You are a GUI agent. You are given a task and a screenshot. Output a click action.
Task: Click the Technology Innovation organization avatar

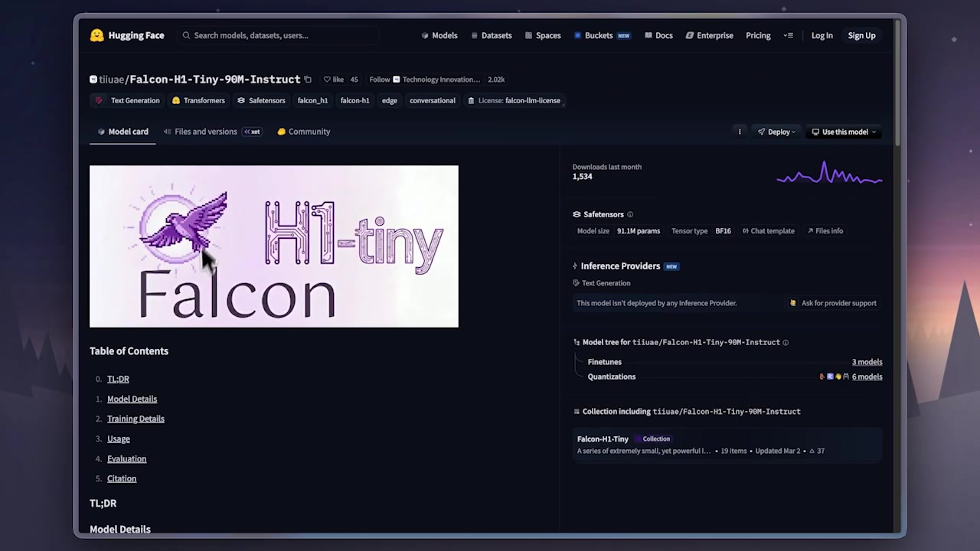tap(396, 80)
